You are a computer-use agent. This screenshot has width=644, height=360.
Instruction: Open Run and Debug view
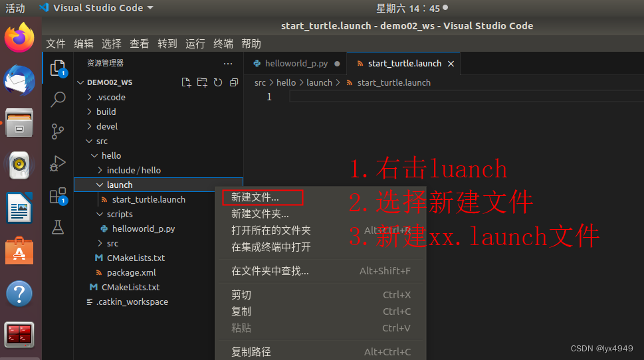click(x=58, y=163)
